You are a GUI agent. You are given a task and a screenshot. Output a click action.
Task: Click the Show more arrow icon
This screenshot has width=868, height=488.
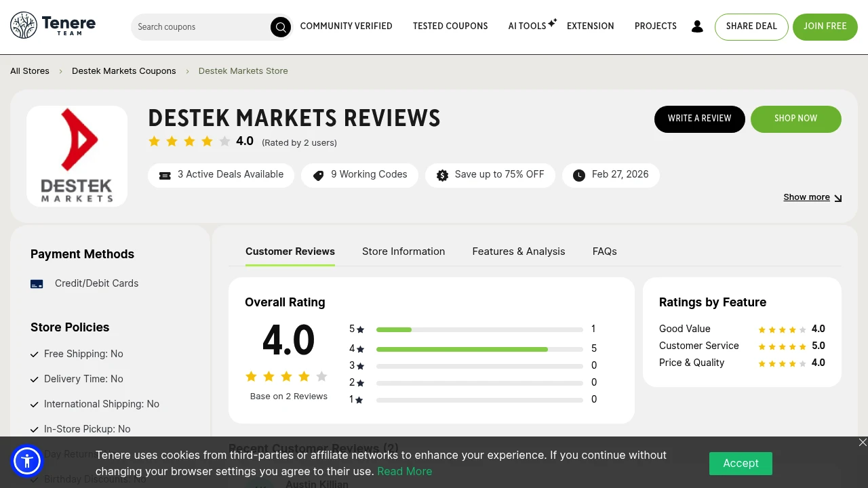click(x=838, y=198)
